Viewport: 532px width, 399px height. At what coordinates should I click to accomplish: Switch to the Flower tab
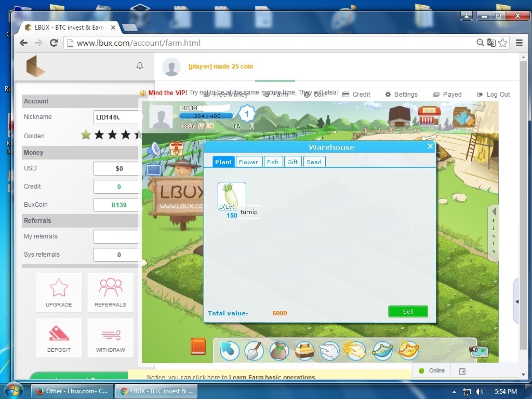click(248, 162)
